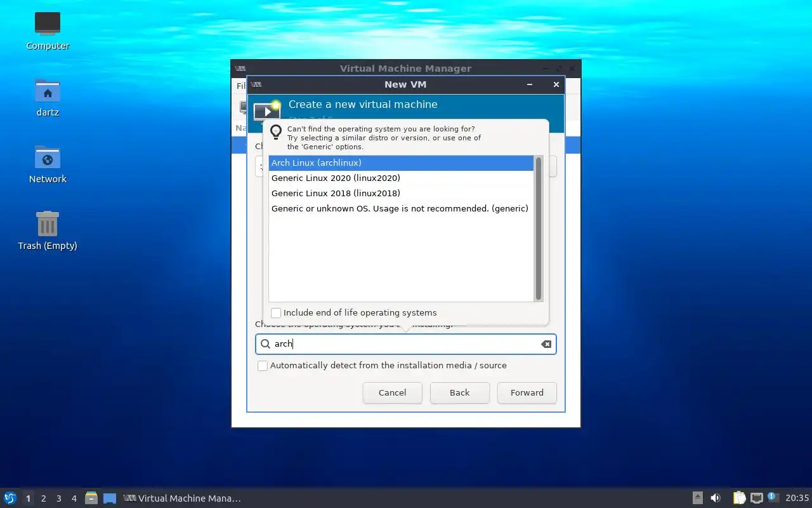The width and height of the screenshot is (812, 508).
Task: Click the show desktop taskbar icon
Action: [110, 498]
